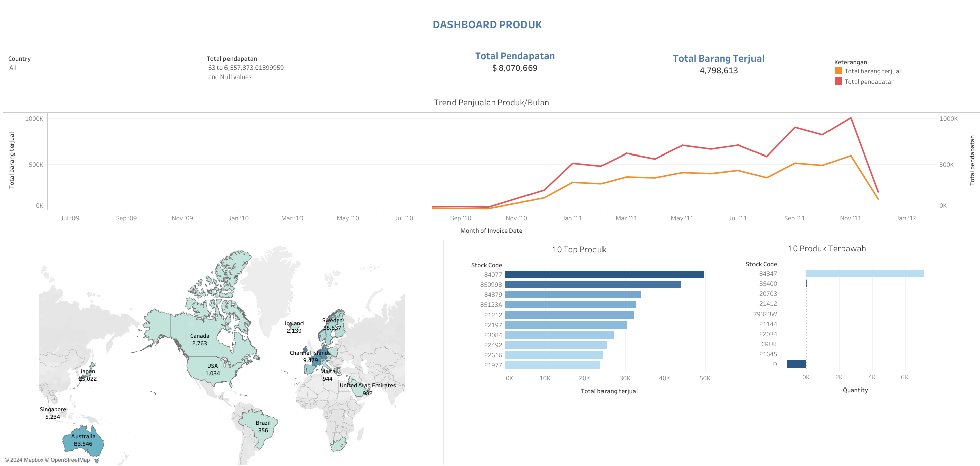Click the Total Pendapatan $8,070,669 figure
This screenshot has width=980, height=466.
[515, 68]
